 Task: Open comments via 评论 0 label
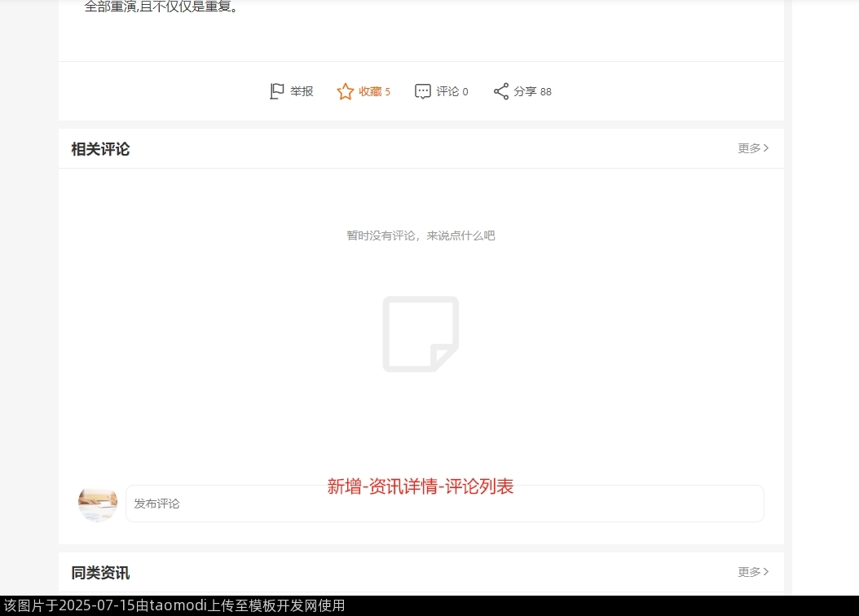tap(452, 91)
